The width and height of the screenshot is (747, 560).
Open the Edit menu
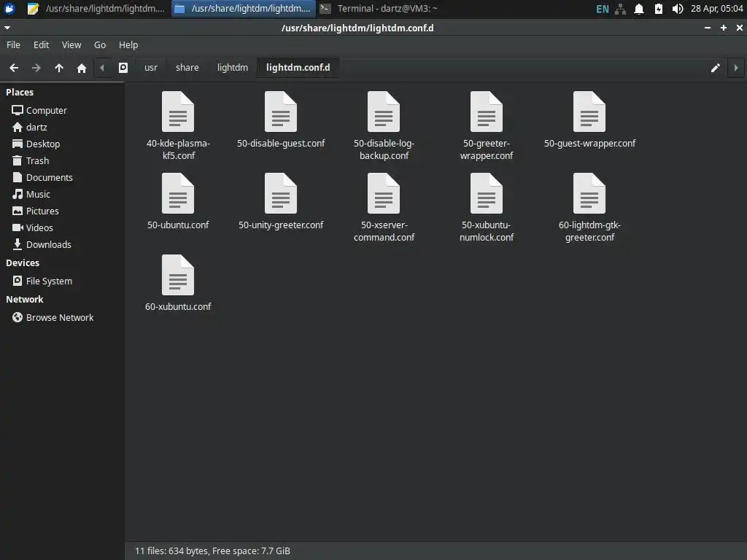click(x=41, y=44)
